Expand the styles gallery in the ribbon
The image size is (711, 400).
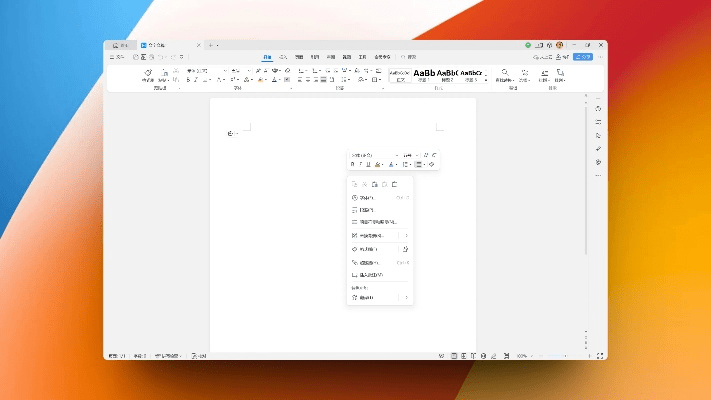(487, 77)
